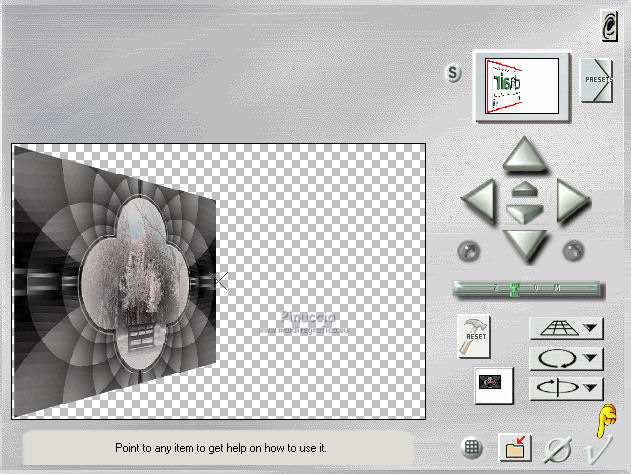The width and height of the screenshot is (631, 474).
Task: Open the circular rotation dropdown
Action: (x=567, y=358)
